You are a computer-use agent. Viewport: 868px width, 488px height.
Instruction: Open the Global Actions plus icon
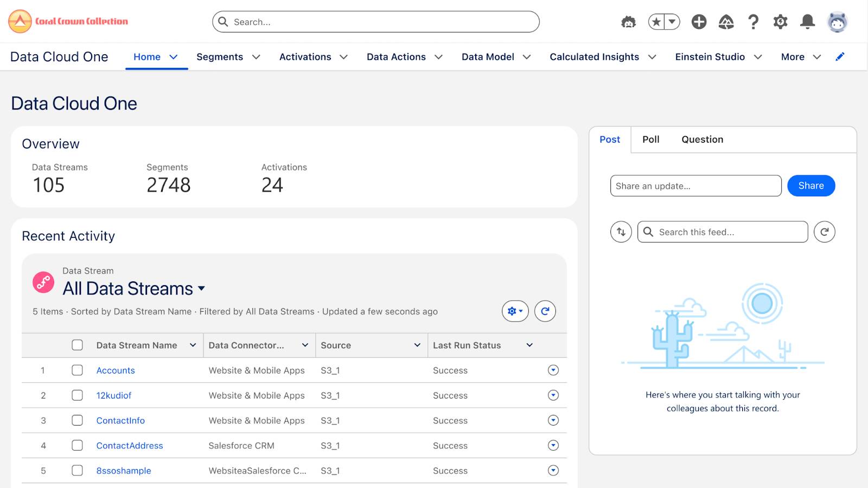tap(699, 22)
